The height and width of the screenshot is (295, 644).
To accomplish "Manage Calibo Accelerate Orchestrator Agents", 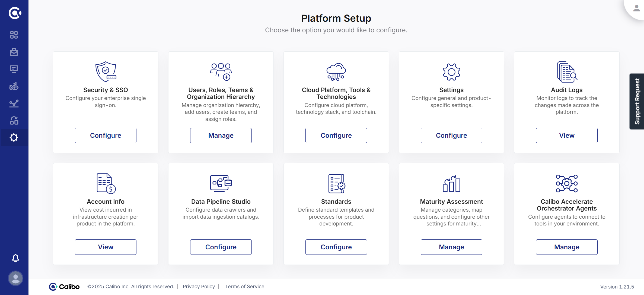I will point(567,247).
